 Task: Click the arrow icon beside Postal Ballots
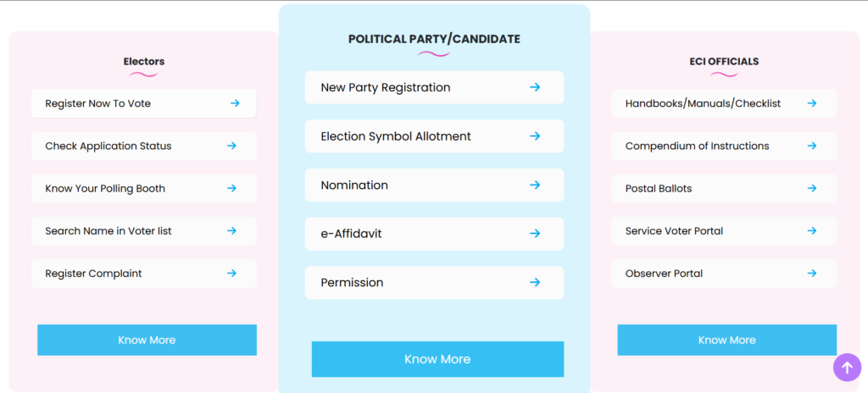812,189
